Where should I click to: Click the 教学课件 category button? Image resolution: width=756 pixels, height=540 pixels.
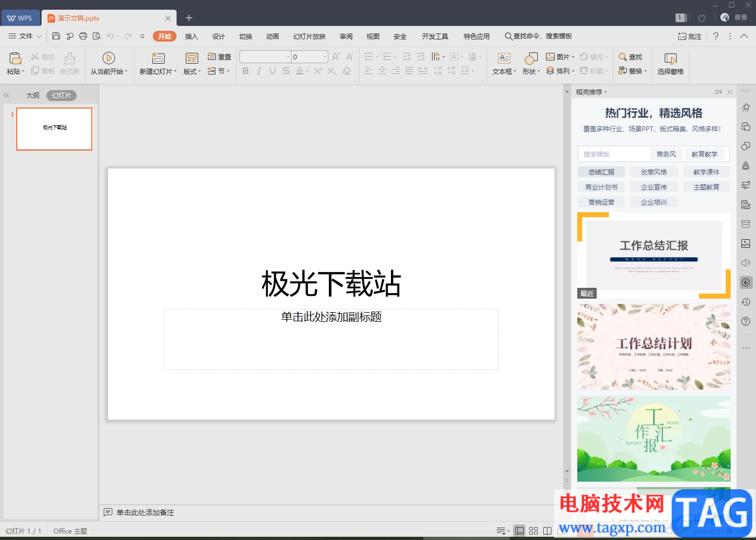click(706, 172)
